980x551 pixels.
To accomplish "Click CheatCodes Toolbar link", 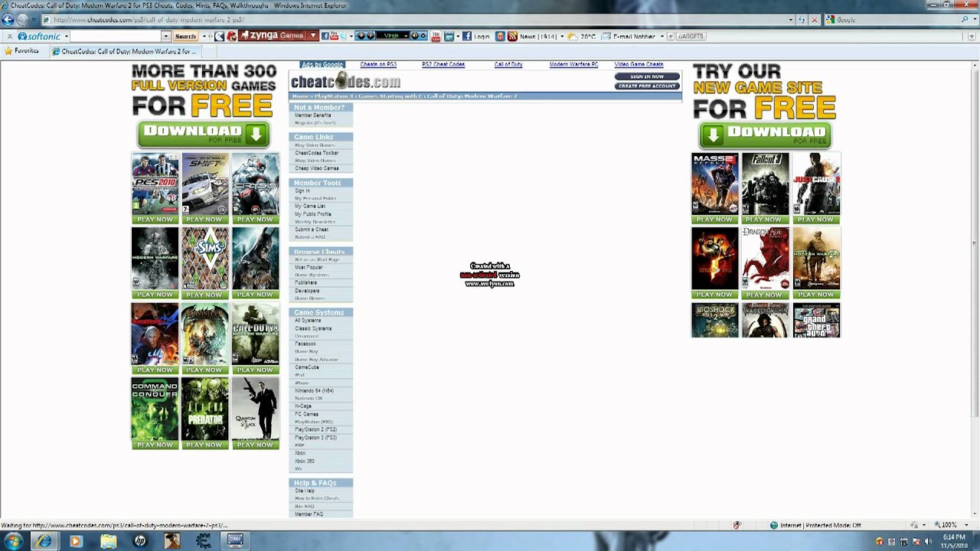I will [317, 153].
